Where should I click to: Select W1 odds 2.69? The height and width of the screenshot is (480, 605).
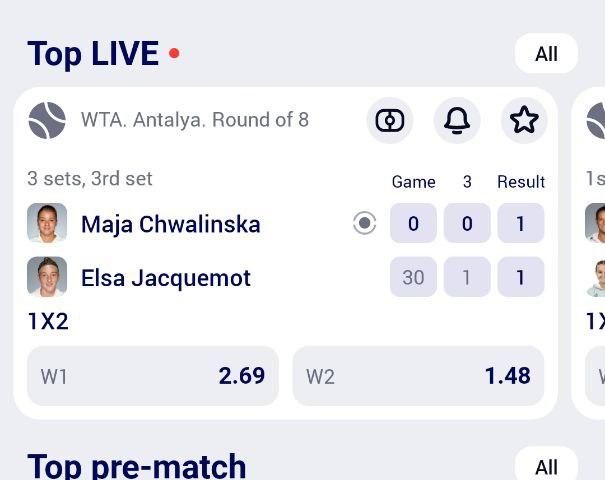[153, 376]
